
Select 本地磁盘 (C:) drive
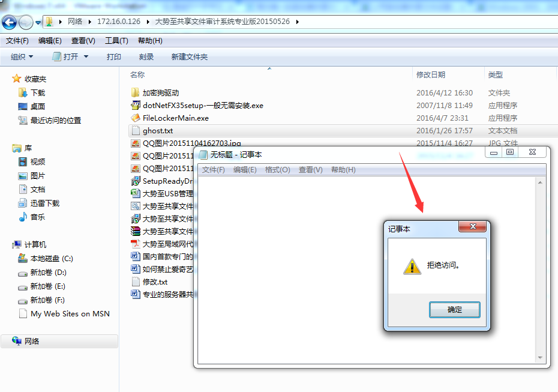point(51,259)
